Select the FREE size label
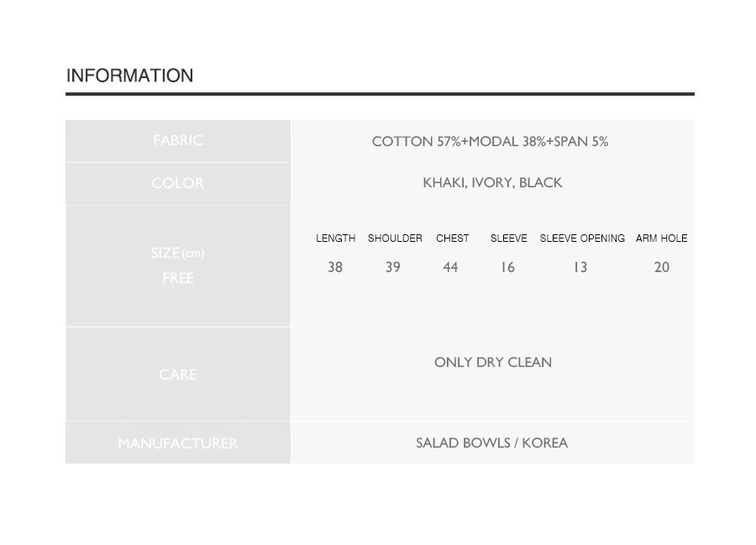756x545 pixels. pyautogui.click(x=178, y=278)
